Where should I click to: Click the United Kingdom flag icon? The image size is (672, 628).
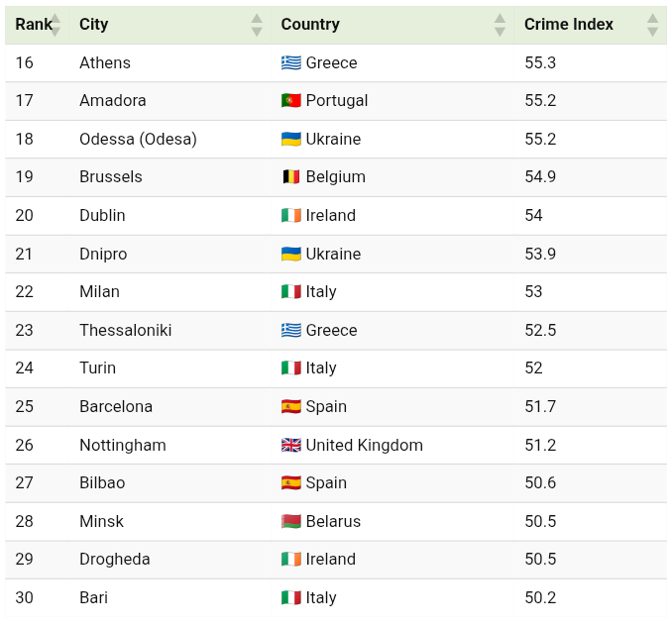coord(290,446)
